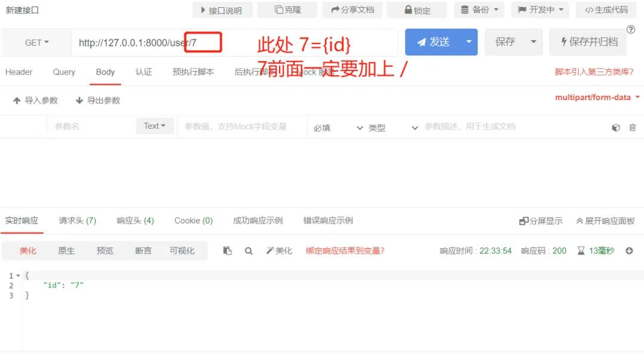Viewport: 644px width, 356px height.
Task: Open the 请求头 (7) tab
Action: click(77, 221)
